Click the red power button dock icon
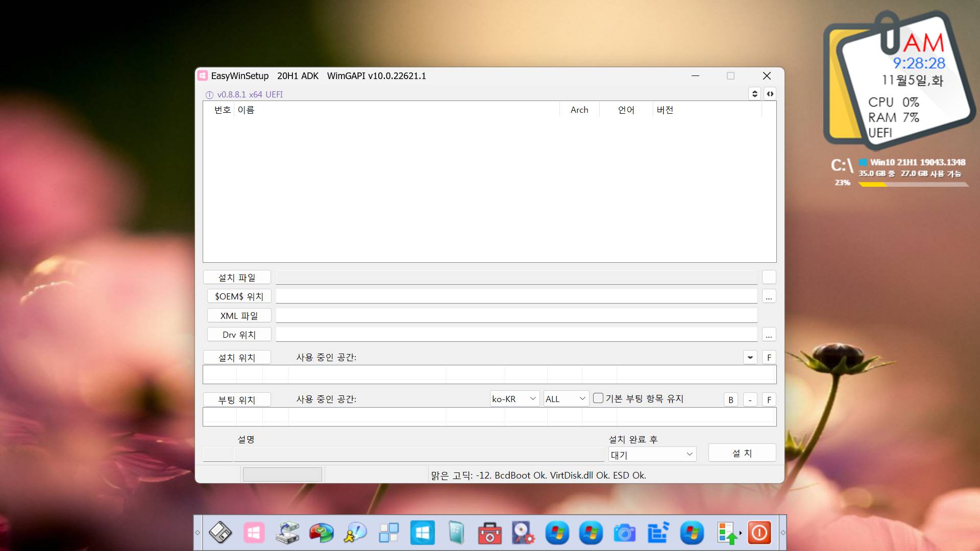 (759, 533)
